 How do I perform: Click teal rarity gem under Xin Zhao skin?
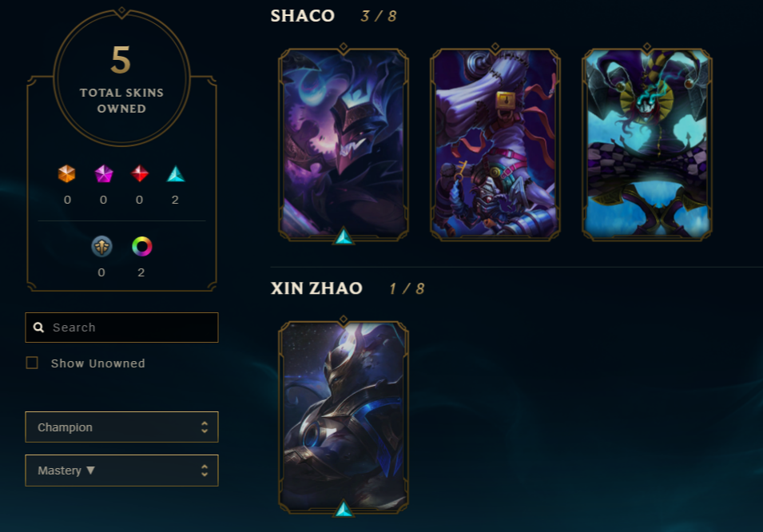click(x=344, y=509)
